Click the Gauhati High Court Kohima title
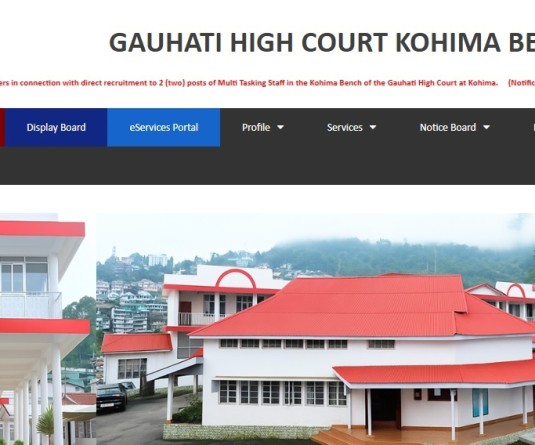 322,42
